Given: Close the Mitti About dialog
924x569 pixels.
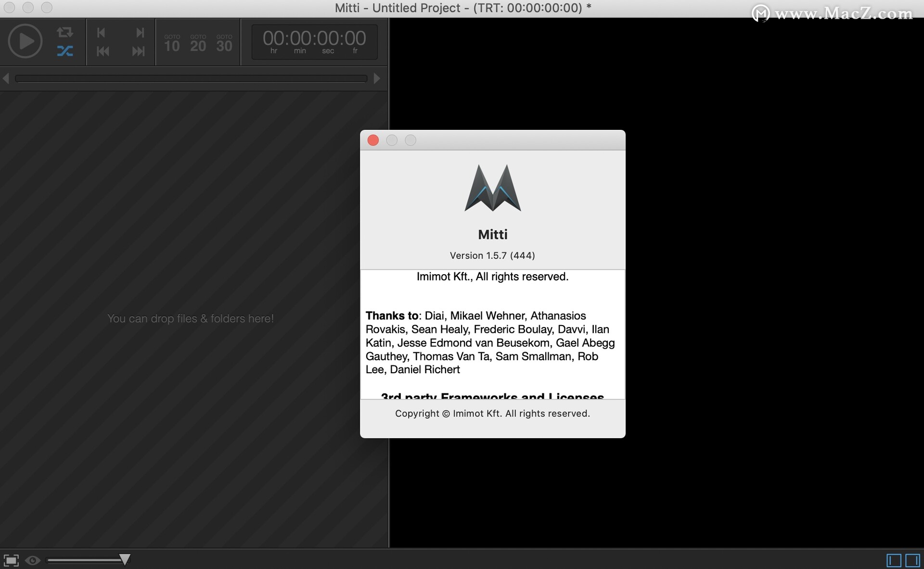Looking at the screenshot, I should 373,140.
